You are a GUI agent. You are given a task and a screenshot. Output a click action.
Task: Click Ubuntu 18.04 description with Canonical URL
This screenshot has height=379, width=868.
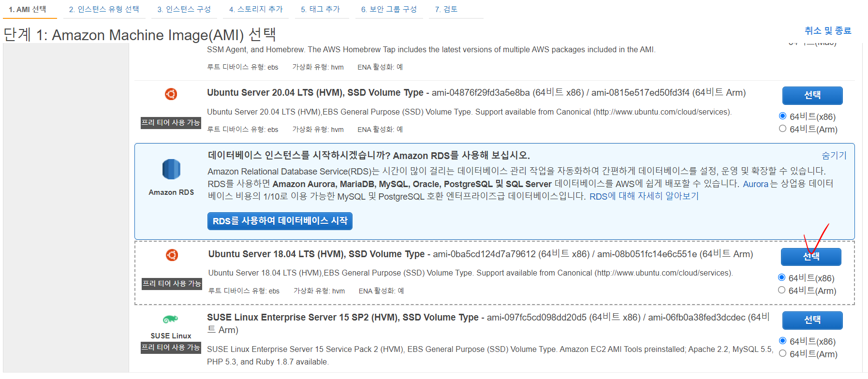pyautogui.click(x=471, y=273)
